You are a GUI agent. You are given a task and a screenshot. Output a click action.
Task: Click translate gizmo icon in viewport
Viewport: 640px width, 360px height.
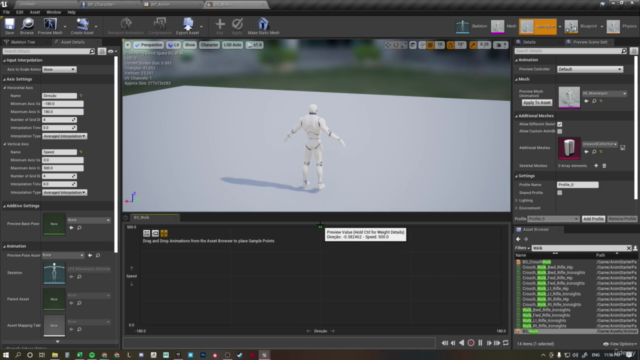click(387, 45)
